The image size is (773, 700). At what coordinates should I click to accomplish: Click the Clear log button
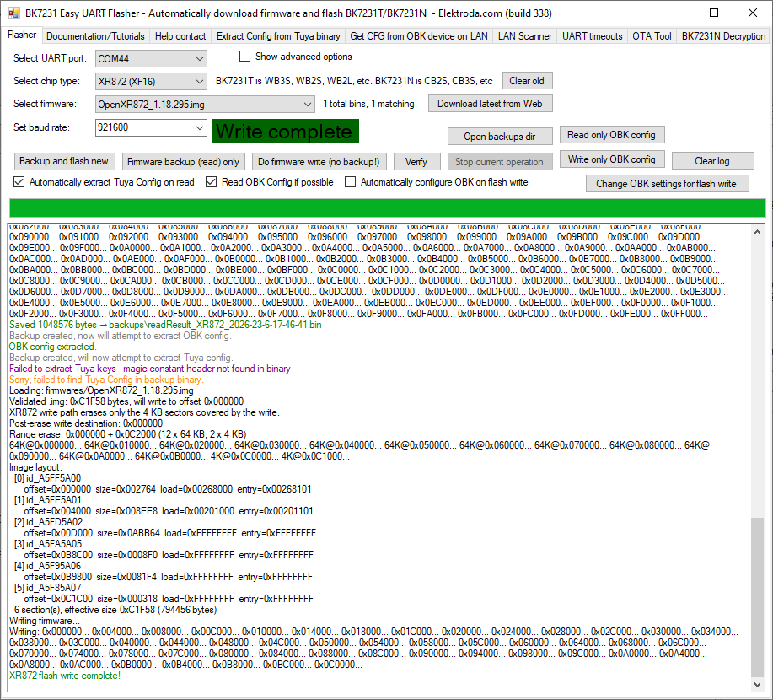coord(712,160)
